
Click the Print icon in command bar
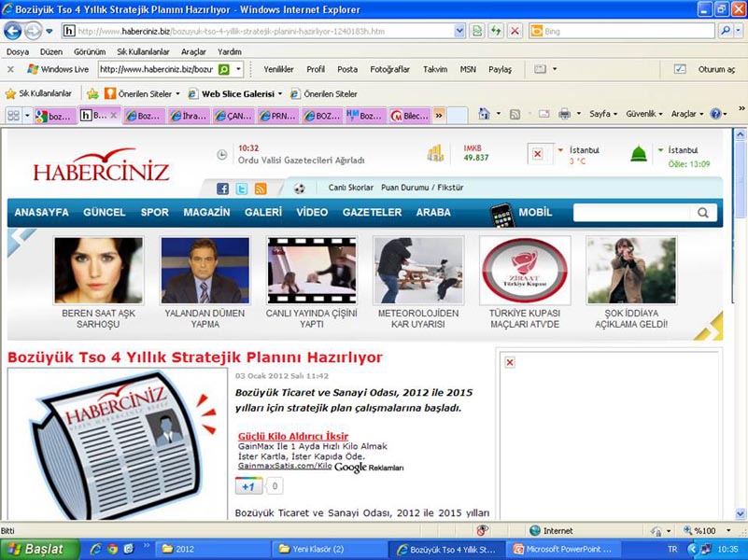tap(564, 114)
